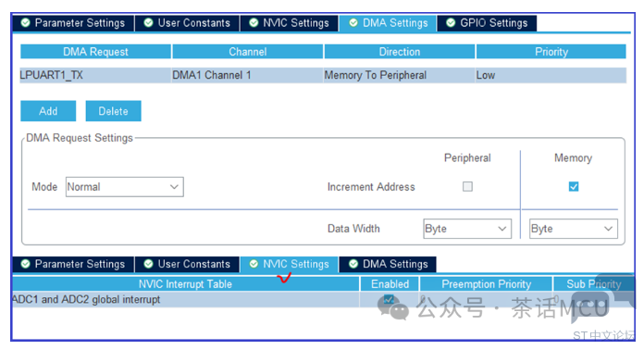
Task: Click the DMA1 Channel 1 cell
Action: 247,75
